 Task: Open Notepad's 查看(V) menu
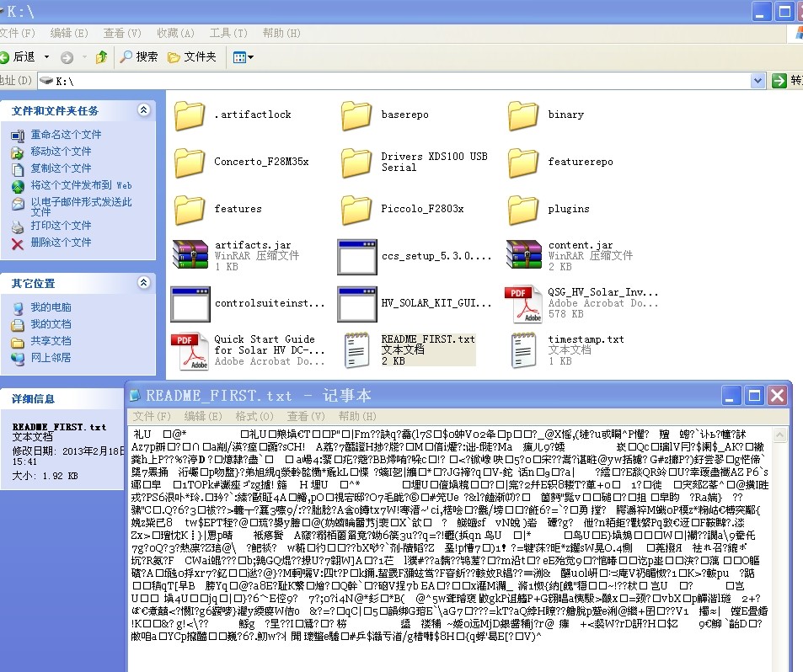click(x=306, y=416)
